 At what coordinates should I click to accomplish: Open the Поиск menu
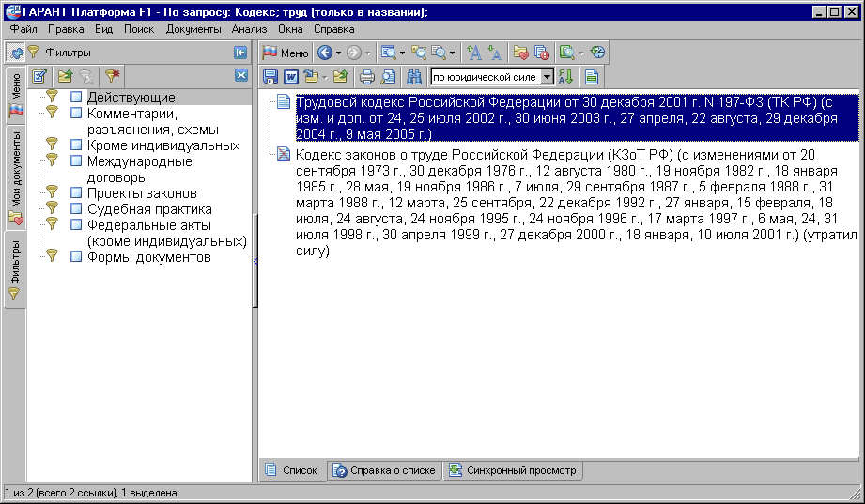tap(138, 29)
